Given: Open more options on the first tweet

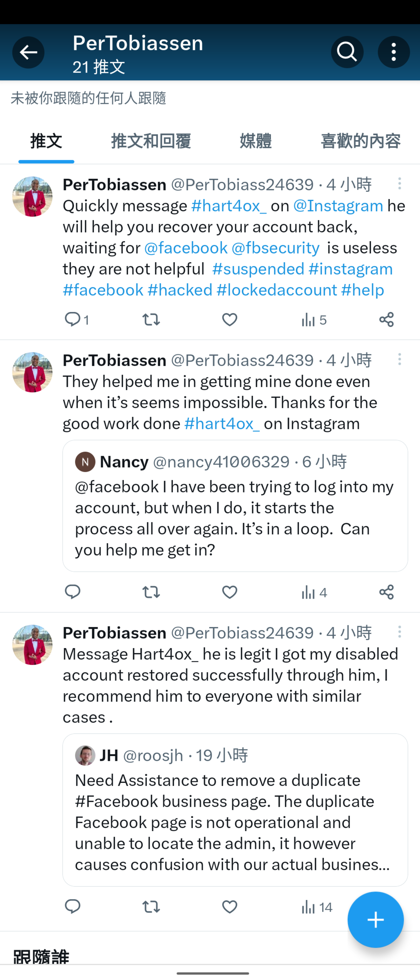Looking at the screenshot, I should 400,184.
